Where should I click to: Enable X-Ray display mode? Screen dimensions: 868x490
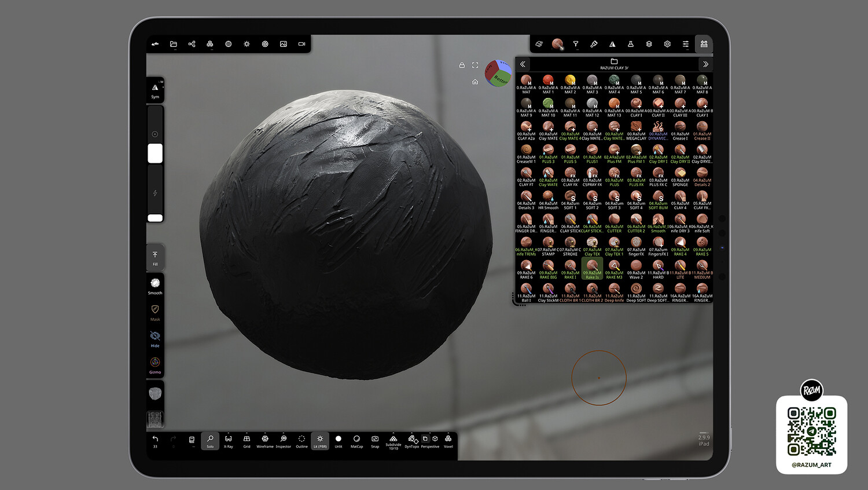229,441
